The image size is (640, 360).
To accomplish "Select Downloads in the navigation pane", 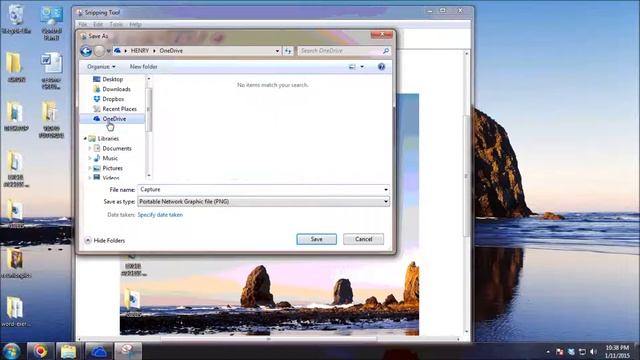I will pyautogui.click(x=116, y=89).
